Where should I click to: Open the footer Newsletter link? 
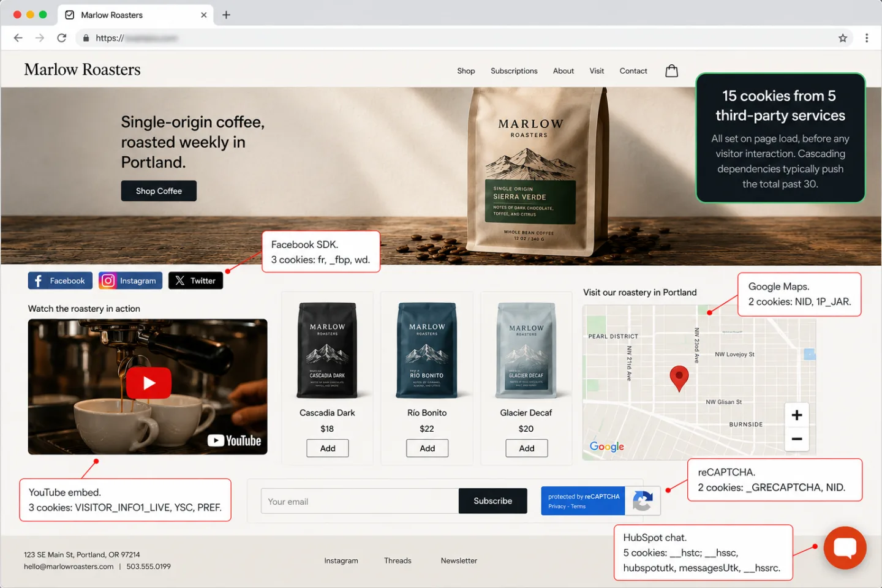[x=459, y=560]
